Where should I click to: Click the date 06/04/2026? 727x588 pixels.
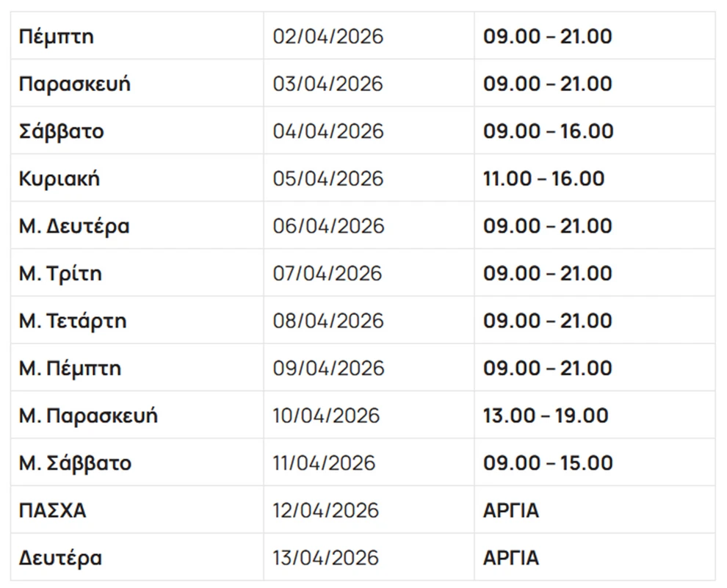pos(328,226)
